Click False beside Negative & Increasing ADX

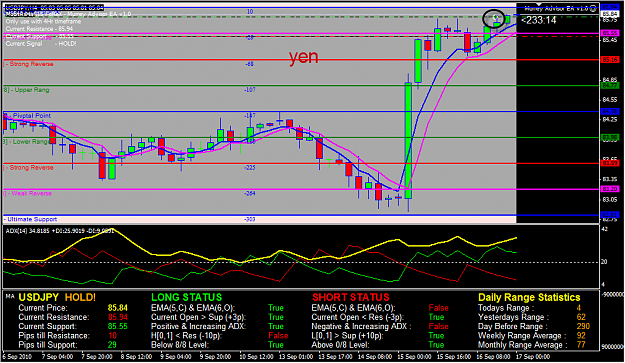[438, 327]
